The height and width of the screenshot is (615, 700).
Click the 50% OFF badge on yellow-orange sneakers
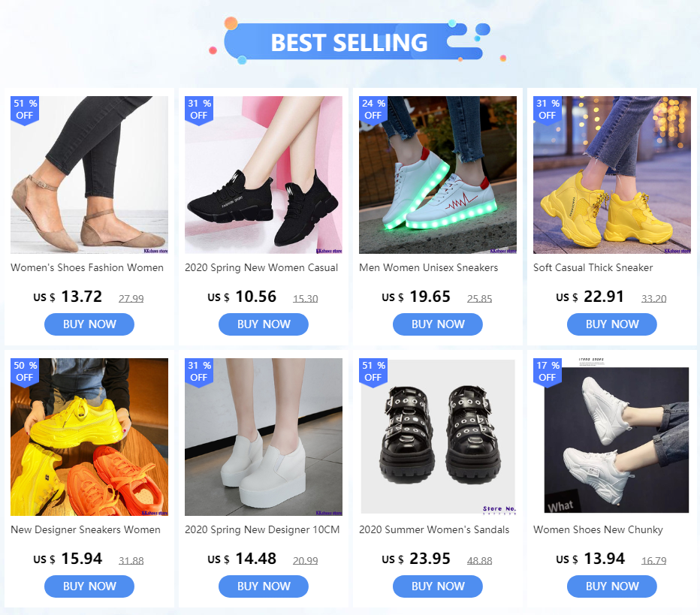click(25, 372)
